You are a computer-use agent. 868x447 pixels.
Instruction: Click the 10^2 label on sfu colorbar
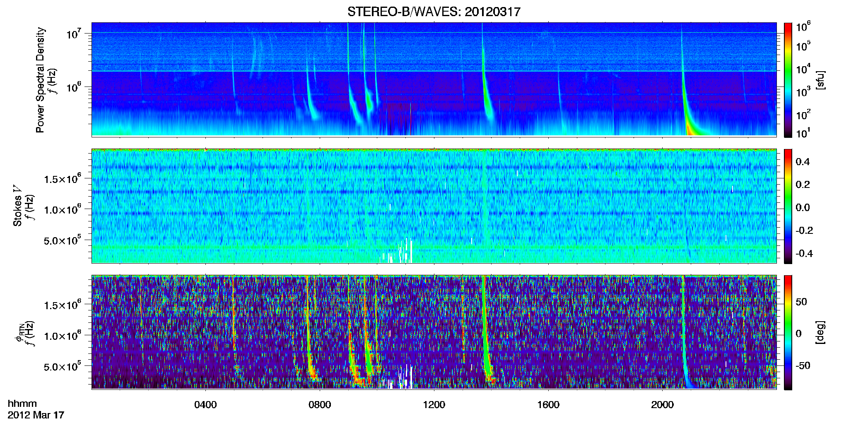pyautogui.click(x=803, y=114)
